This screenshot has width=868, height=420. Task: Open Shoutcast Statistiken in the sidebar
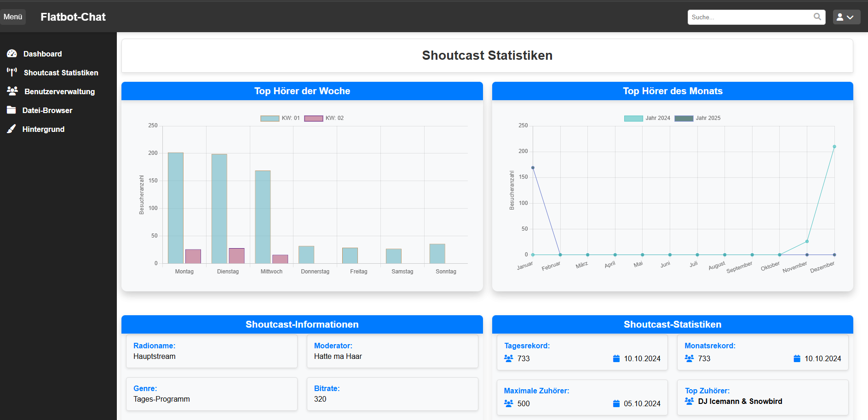(61, 73)
